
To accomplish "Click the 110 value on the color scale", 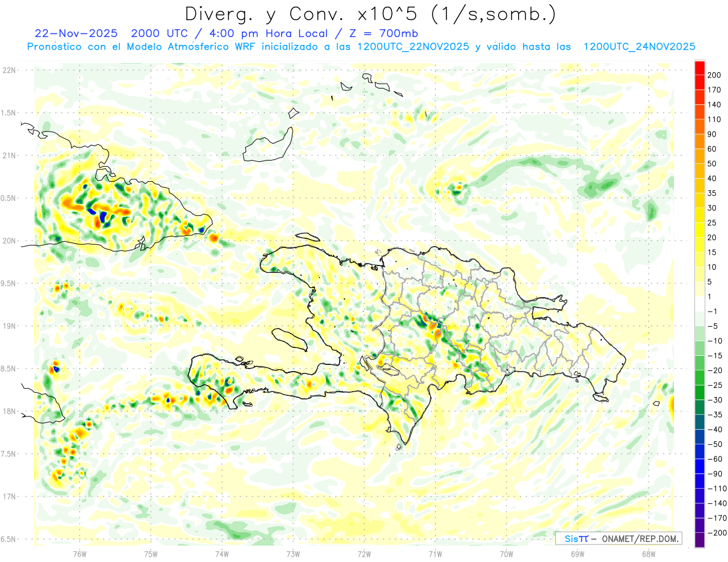I will pyautogui.click(x=715, y=119).
